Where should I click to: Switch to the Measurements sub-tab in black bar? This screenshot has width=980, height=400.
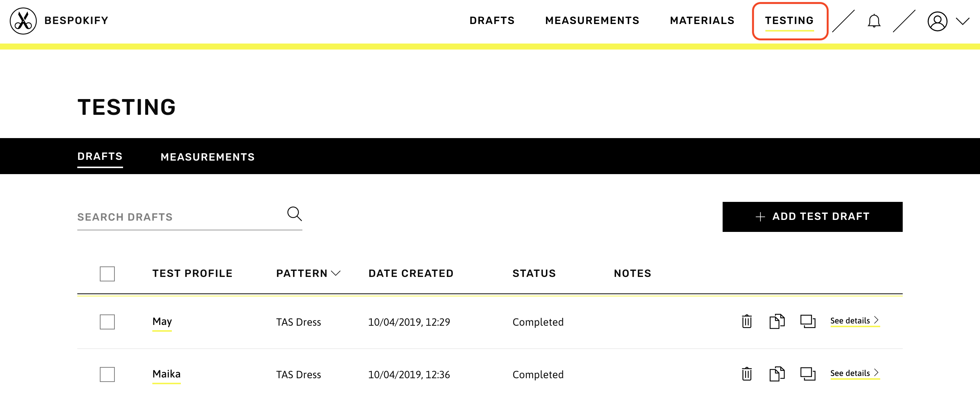tap(207, 157)
